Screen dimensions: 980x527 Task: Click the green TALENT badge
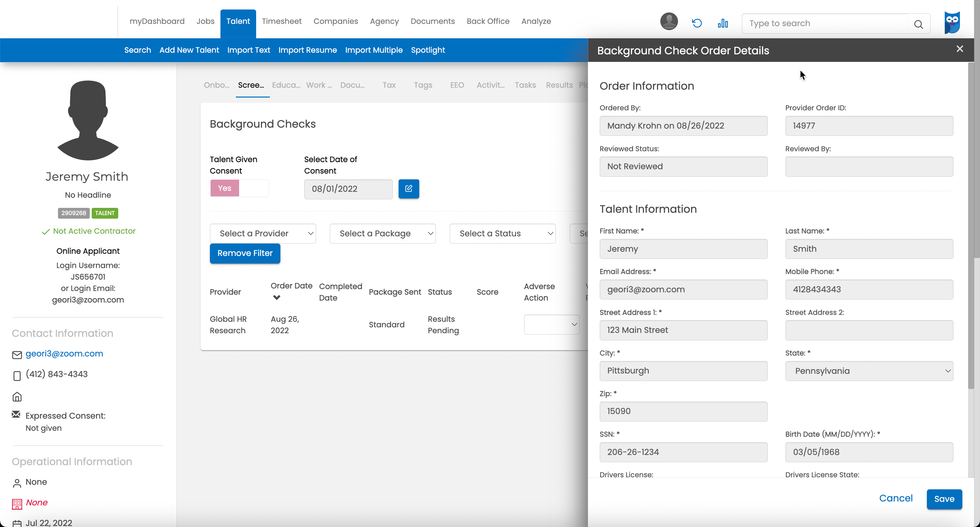[104, 213]
